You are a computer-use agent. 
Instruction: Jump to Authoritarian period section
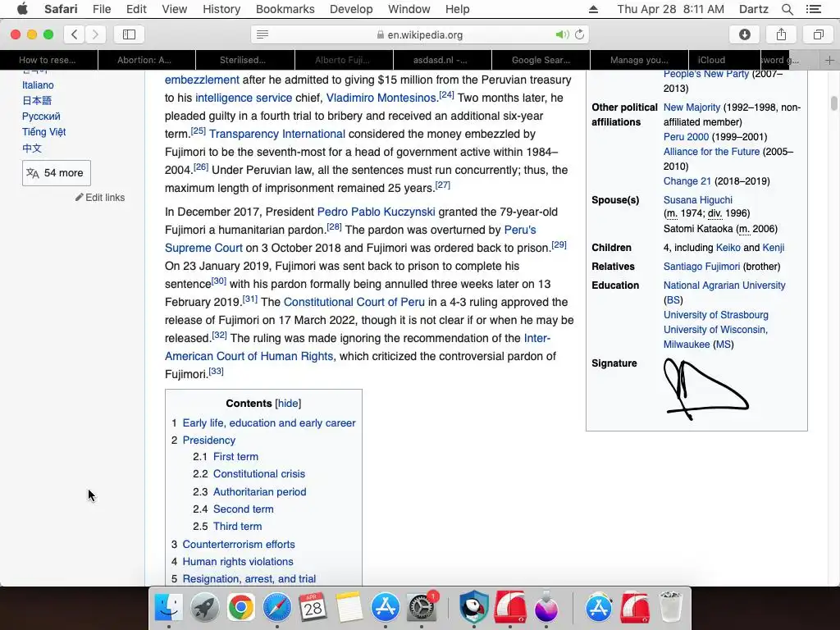click(x=259, y=492)
